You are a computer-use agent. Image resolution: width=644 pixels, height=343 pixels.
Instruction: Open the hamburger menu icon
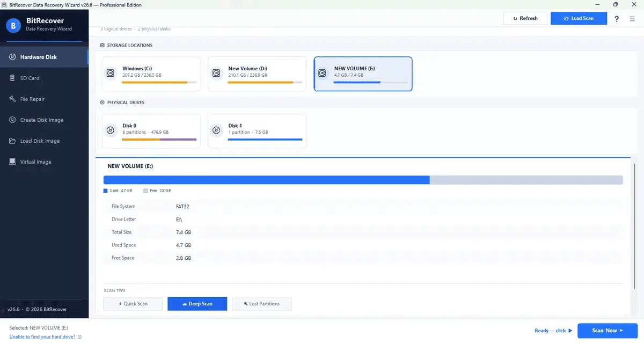(x=632, y=18)
